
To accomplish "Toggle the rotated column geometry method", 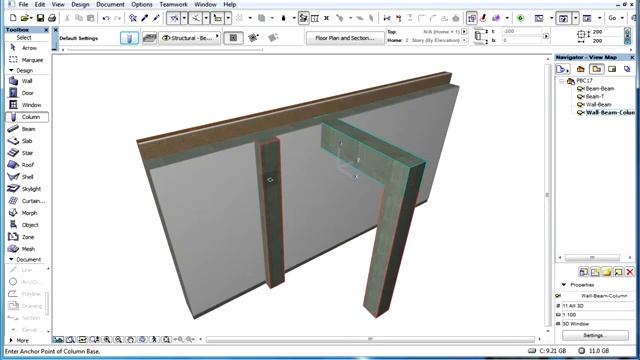I will (253, 38).
